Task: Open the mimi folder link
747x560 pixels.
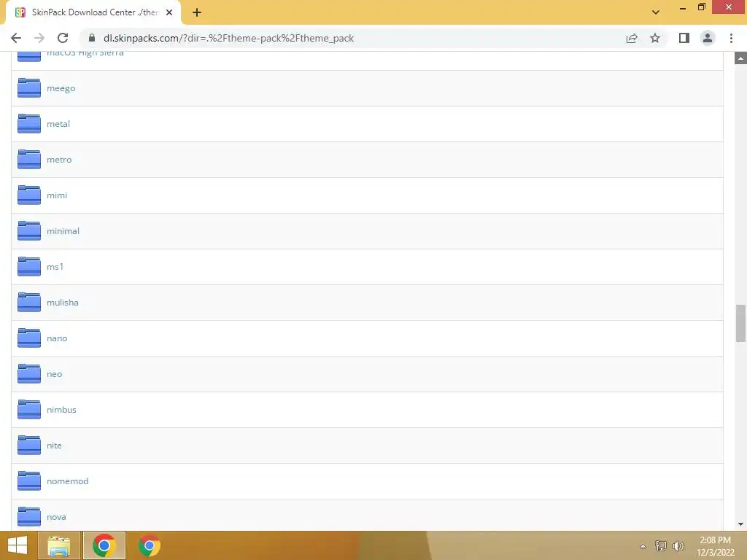Action: coord(57,195)
